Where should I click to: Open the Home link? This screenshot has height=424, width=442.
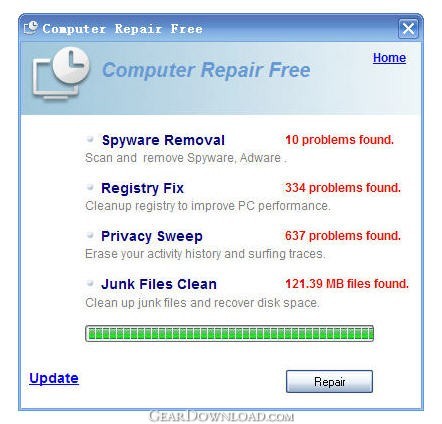[389, 58]
